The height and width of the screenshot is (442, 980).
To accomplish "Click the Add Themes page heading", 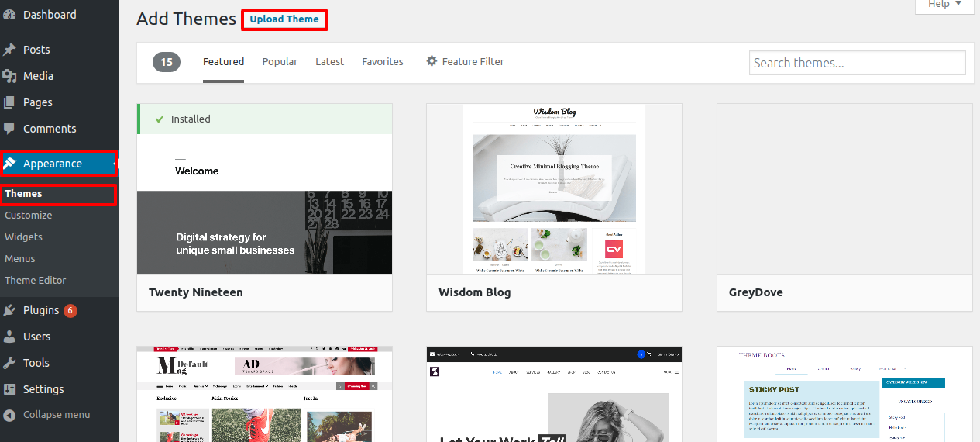I will point(187,19).
